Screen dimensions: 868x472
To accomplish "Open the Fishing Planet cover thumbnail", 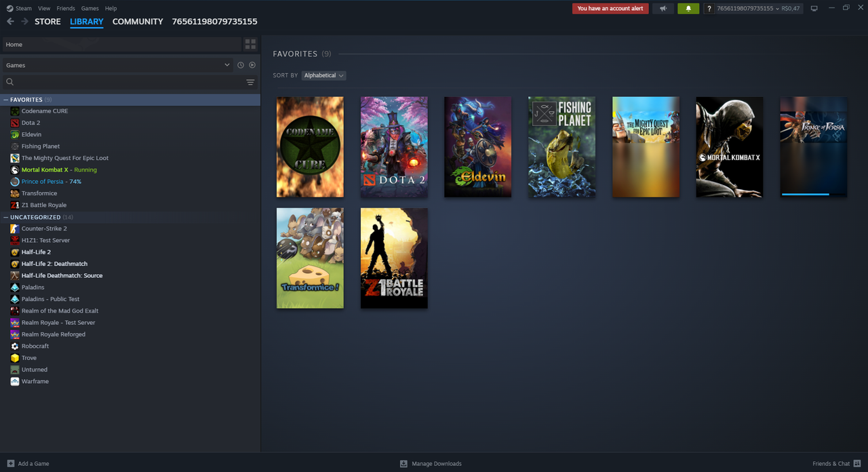I will [x=561, y=146].
